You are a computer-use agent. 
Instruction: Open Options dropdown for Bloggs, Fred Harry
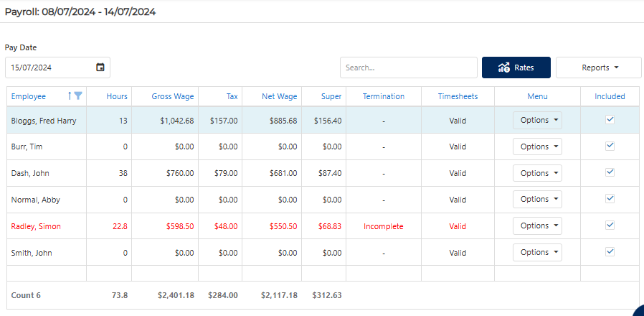point(537,121)
